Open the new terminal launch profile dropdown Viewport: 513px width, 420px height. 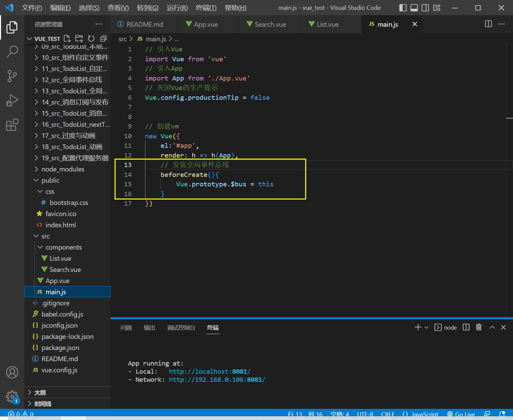tap(426, 327)
